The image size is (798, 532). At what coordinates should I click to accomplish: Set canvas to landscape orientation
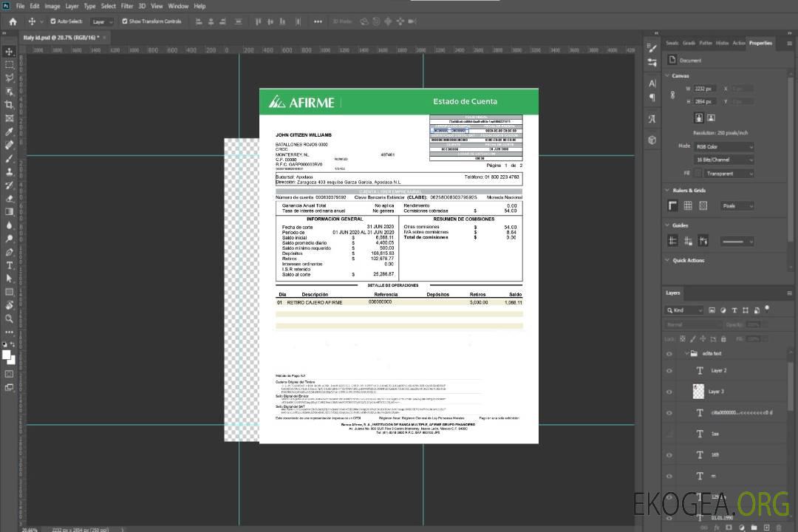[711, 118]
